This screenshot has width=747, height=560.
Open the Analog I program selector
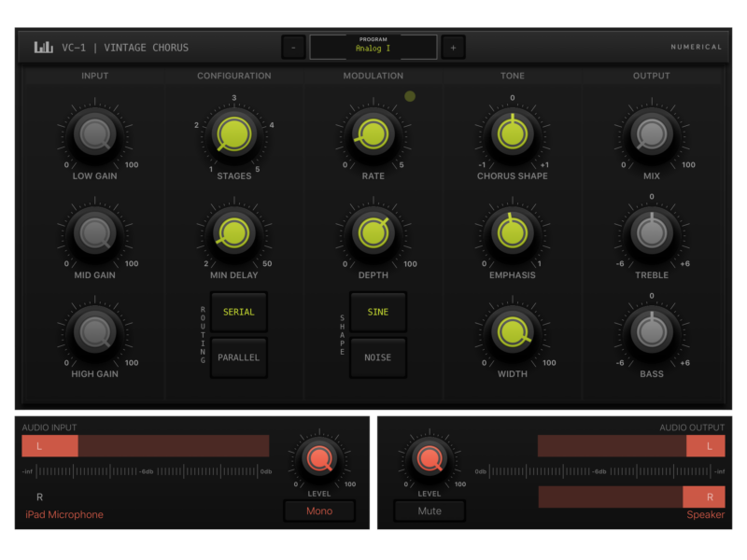(373, 48)
